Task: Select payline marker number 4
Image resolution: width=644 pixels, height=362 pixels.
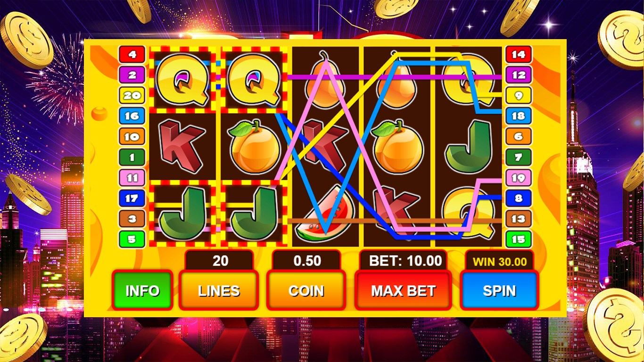Action: point(132,54)
